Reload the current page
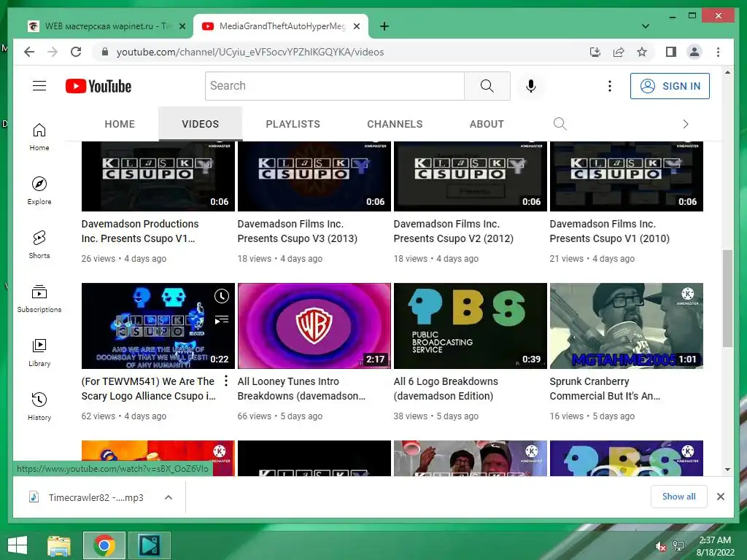 point(76,52)
